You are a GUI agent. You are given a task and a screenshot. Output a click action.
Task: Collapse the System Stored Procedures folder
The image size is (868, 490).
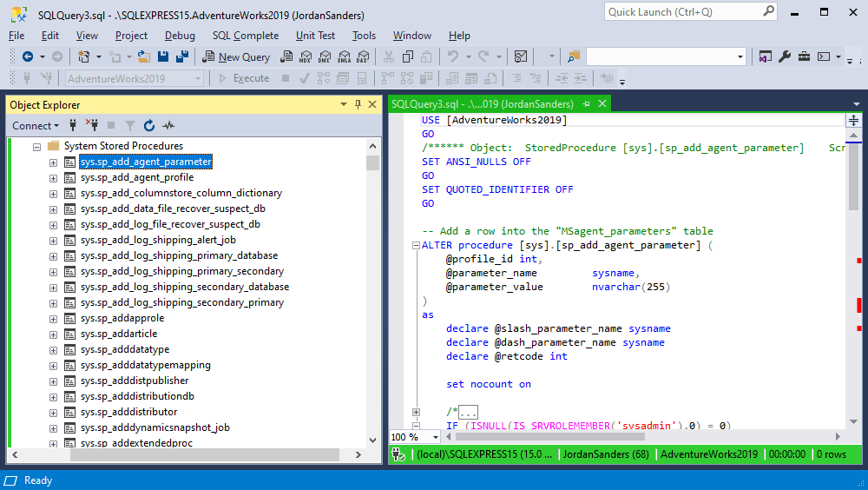click(37, 147)
